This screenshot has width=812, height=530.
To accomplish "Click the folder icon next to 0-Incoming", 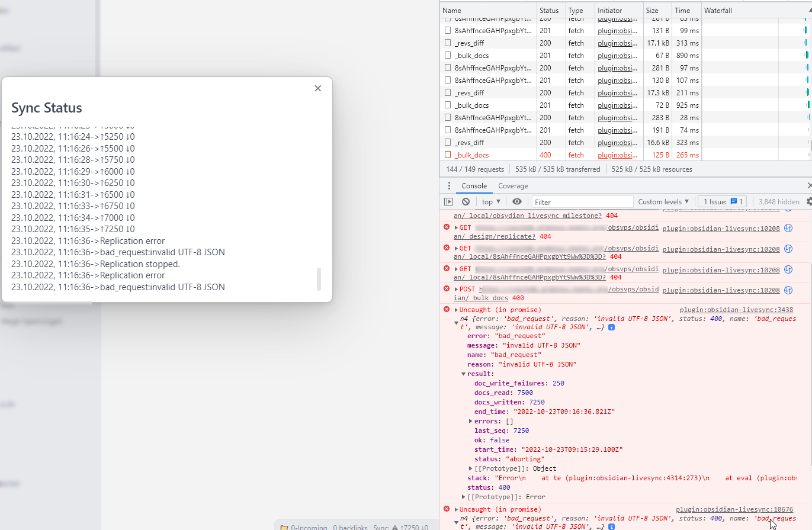I will pos(284,528).
